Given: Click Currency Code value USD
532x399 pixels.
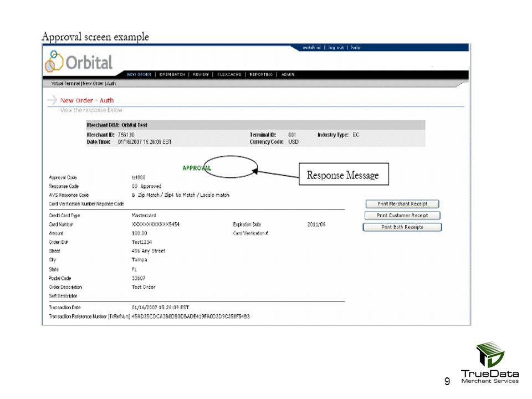Looking at the screenshot, I should 294,142.
